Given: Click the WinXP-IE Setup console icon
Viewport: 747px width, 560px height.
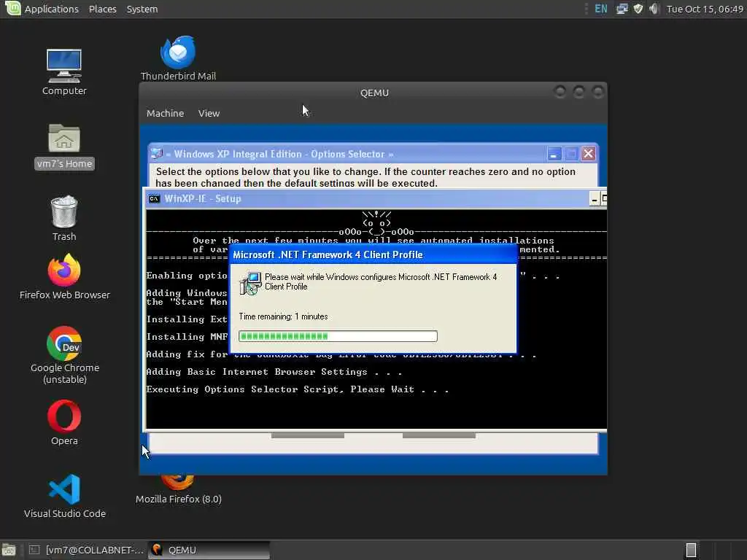Looking at the screenshot, I should [154, 198].
